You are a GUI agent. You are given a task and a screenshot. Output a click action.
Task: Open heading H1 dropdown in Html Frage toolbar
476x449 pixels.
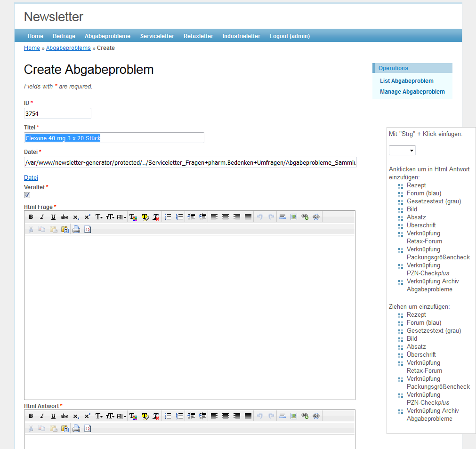121,217
